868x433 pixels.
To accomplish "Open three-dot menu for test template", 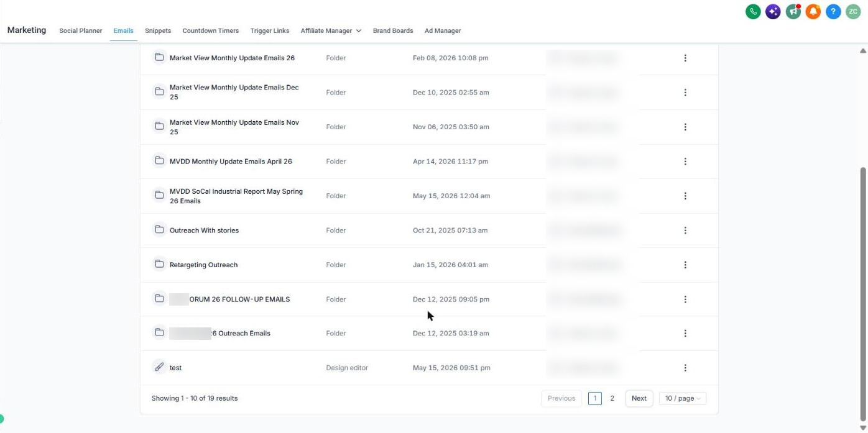I will (685, 368).
